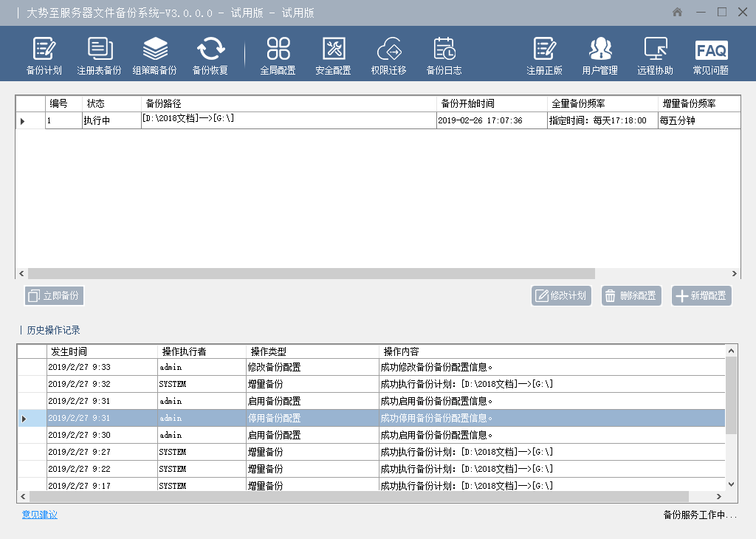756x539 pixels.
Task: Launch 权限迁移 permission migration
Action: coord(388,56)
